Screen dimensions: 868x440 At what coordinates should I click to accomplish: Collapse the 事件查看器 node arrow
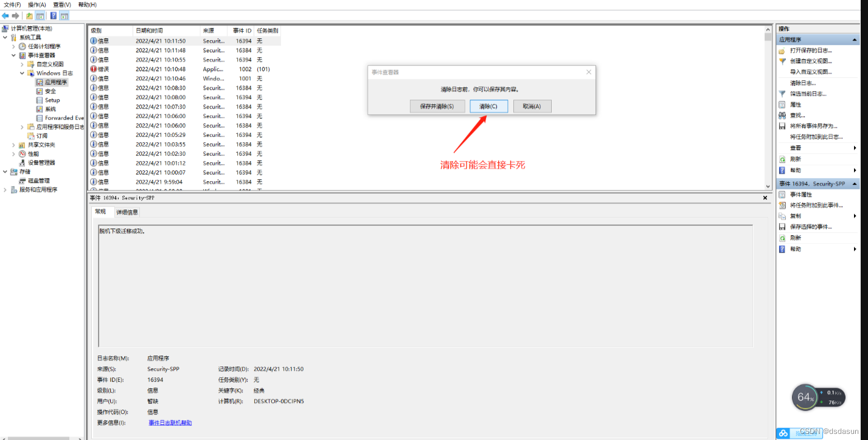pyautogui.click(x=13, y=55)
